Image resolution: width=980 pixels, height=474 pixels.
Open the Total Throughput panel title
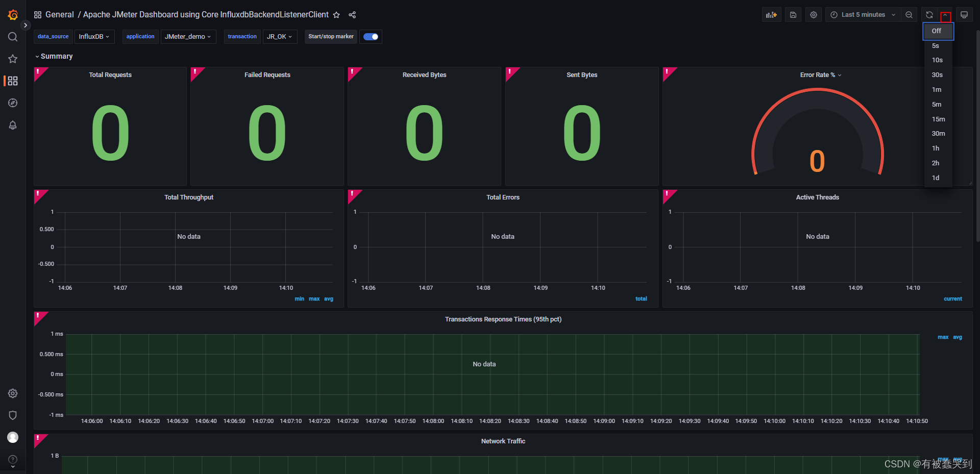(x=189, y=197)
